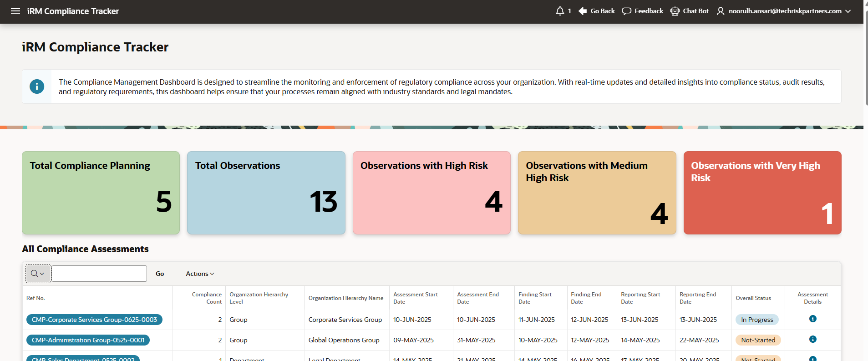This screenshot has height=361, width=868.
Task: Click the Go Back arrow icon
Action: 583,11
